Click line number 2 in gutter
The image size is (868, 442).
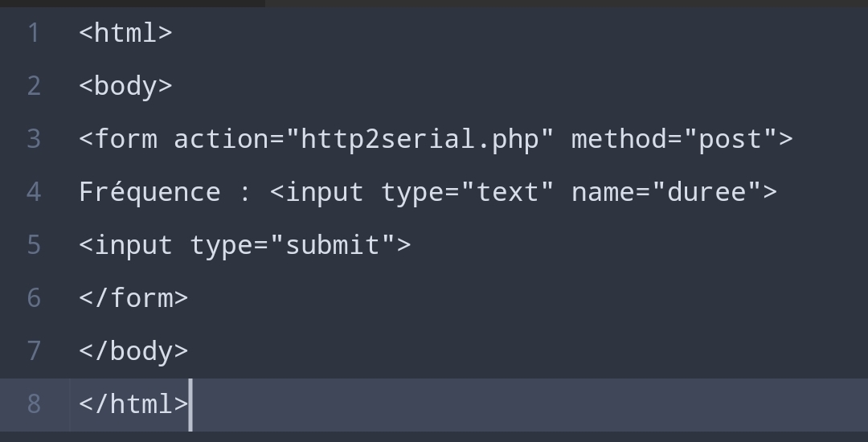point(34,86)
